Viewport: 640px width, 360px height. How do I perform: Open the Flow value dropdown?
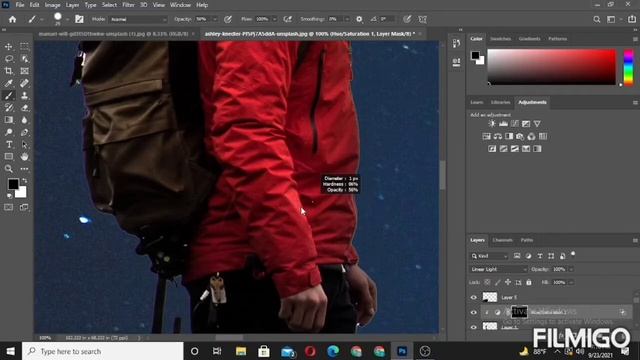coord(274,19)
